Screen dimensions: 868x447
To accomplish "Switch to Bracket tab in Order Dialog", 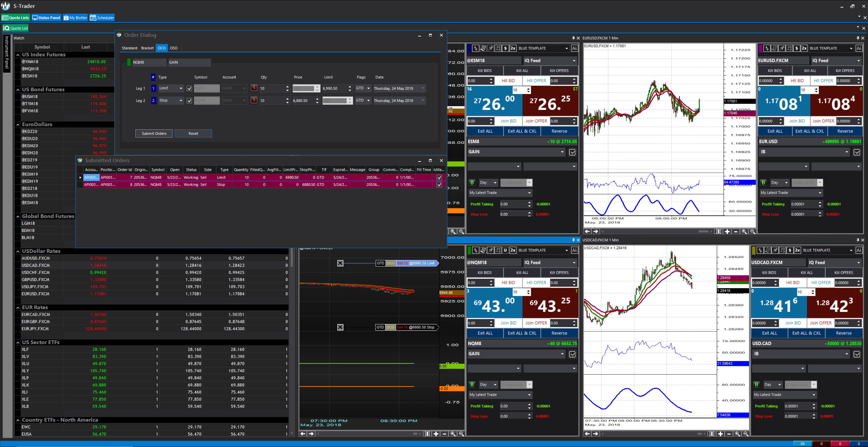I will pos(147,48).
